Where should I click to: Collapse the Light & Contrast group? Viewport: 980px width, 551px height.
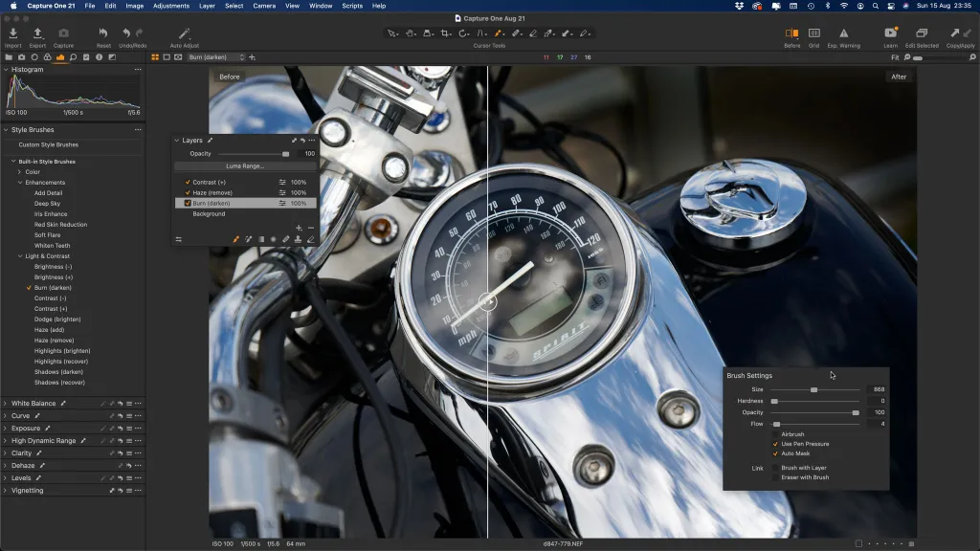coord(20,256)
